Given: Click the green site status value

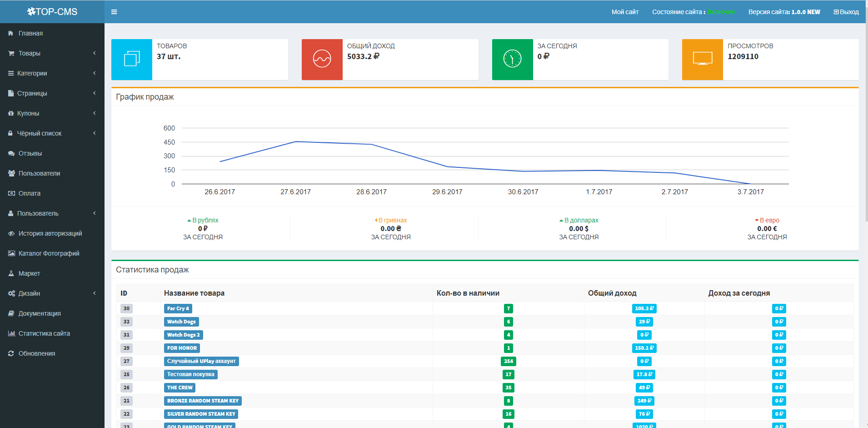Looking at the screenshot, I should click(721, 12).
